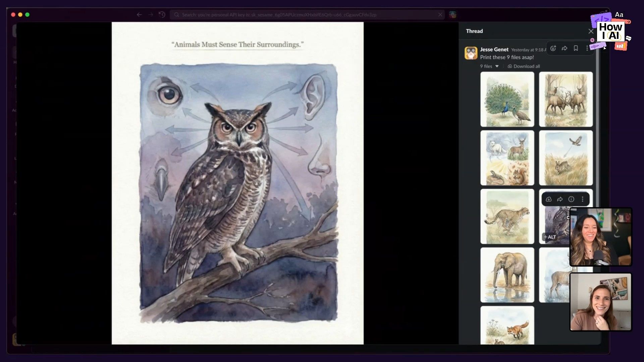Image resolution: width=644 pixels, height=362 pixels.
Task: Click the back navigation arrow
Action: [x=139, y=15]
